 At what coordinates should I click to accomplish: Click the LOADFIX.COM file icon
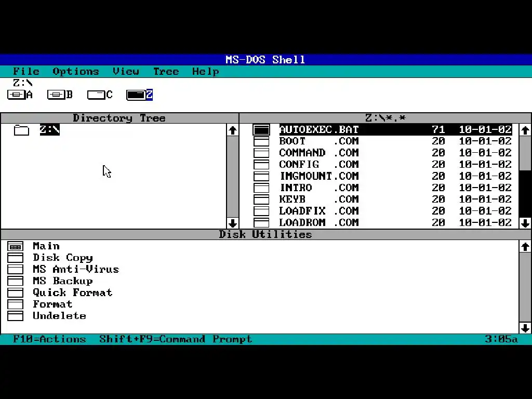(261, 211)
